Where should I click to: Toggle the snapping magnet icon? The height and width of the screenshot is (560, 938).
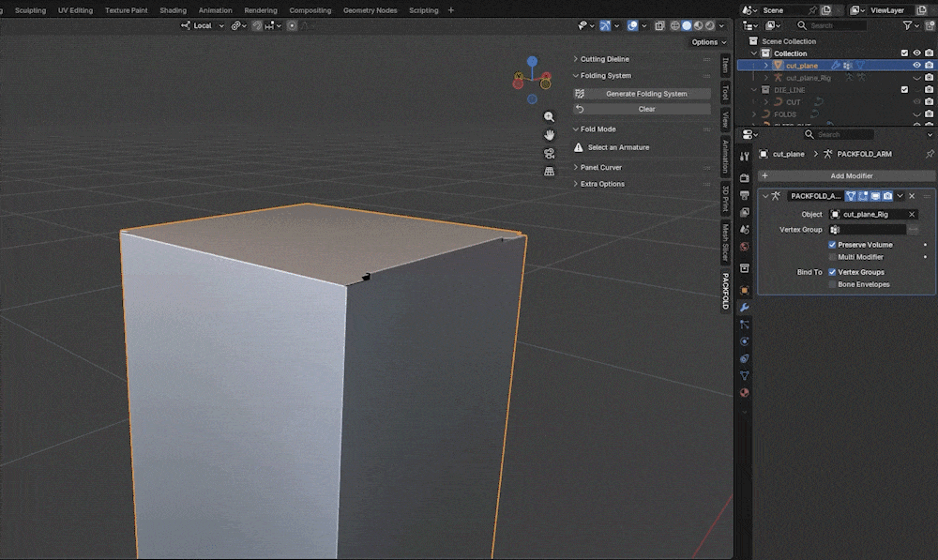(x=257, y=25)
